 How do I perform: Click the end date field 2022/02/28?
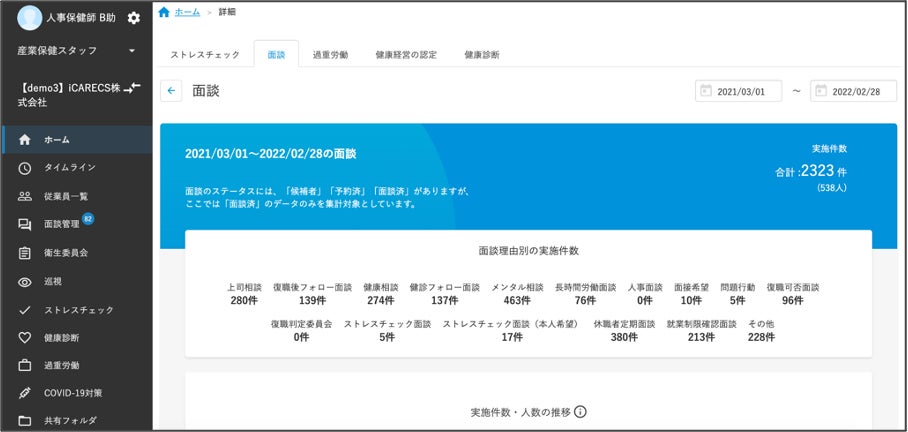[x=854, y=91]
